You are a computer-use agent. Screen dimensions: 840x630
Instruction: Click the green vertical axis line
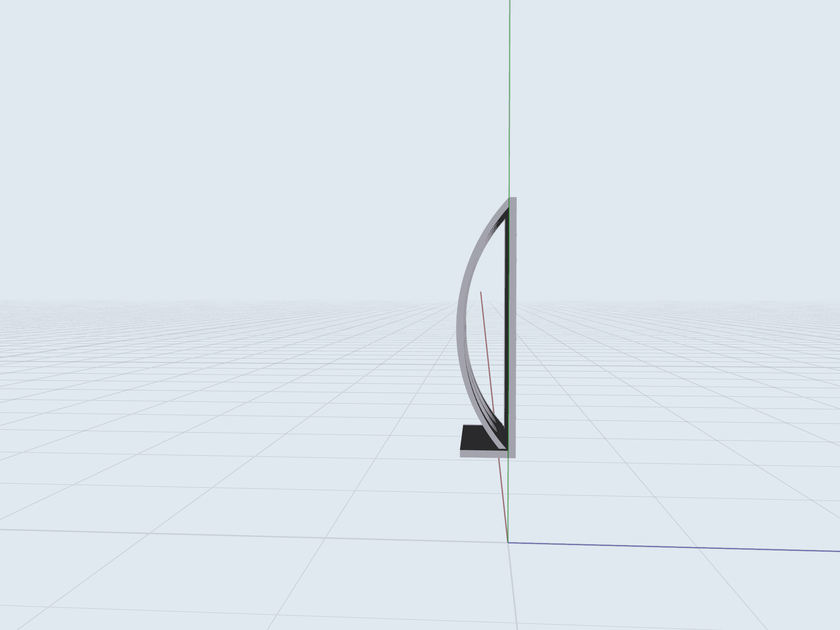pos(509,98)
